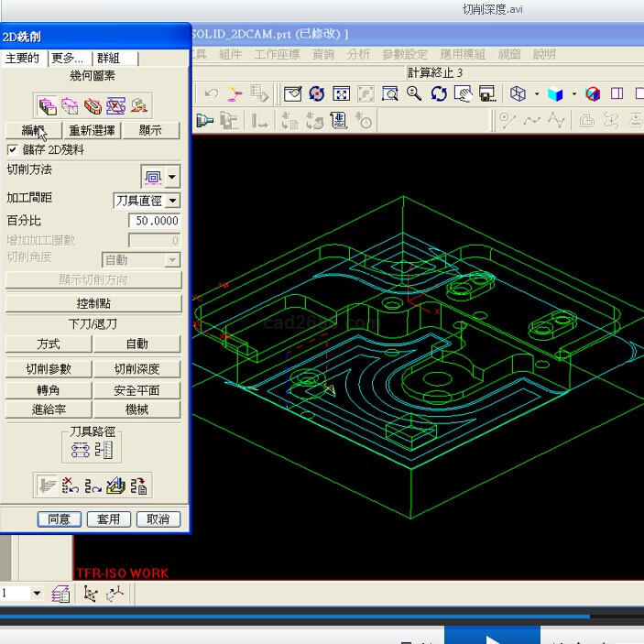Viewport: 644px width, 644px height.
Task: Click the circular rotate view icon
Action: pos(439,93)
